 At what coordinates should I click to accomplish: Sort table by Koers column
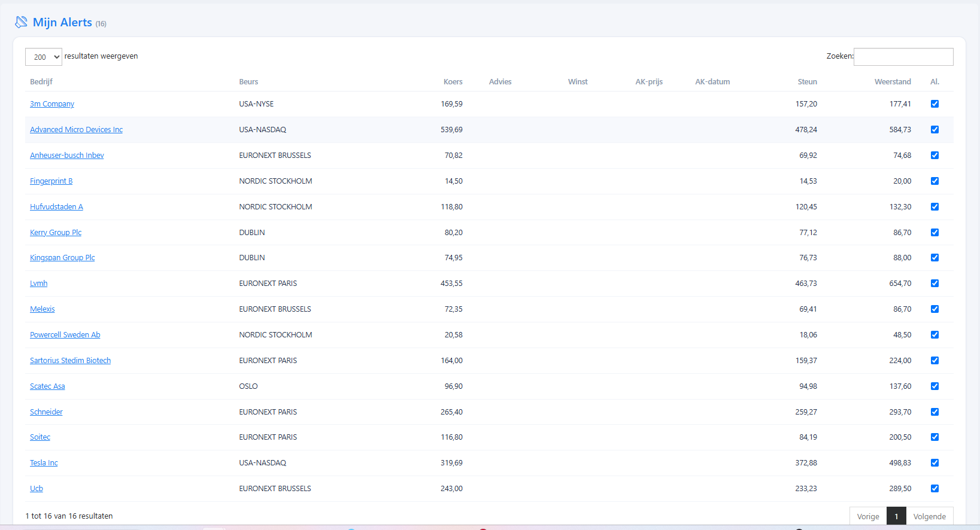[453, 82]
